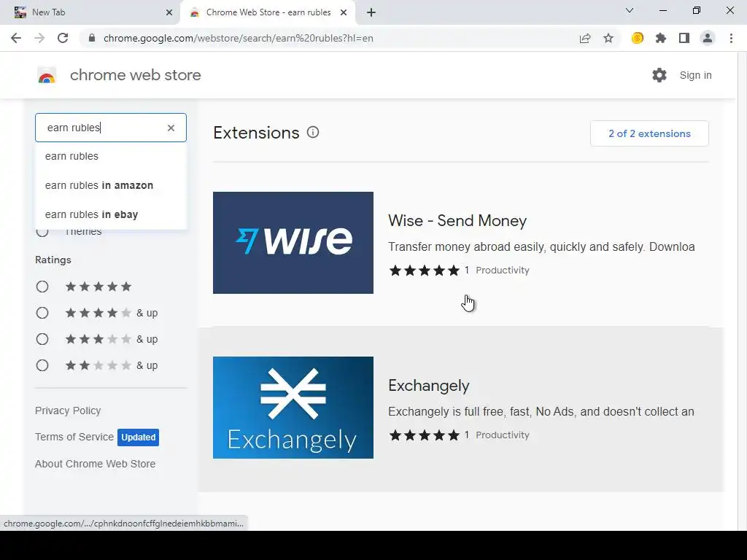
Task: Open the yellow coin extension icon
Action: point(638,38)
